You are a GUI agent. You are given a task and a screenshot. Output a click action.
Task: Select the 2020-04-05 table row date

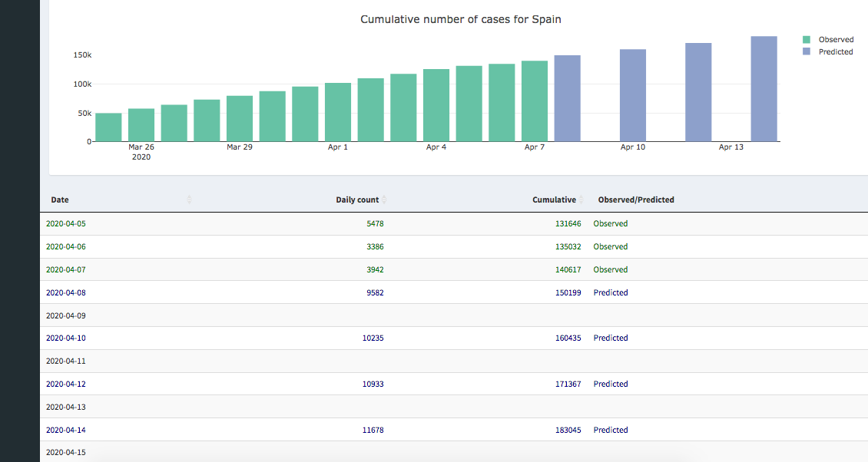[66, 223]
